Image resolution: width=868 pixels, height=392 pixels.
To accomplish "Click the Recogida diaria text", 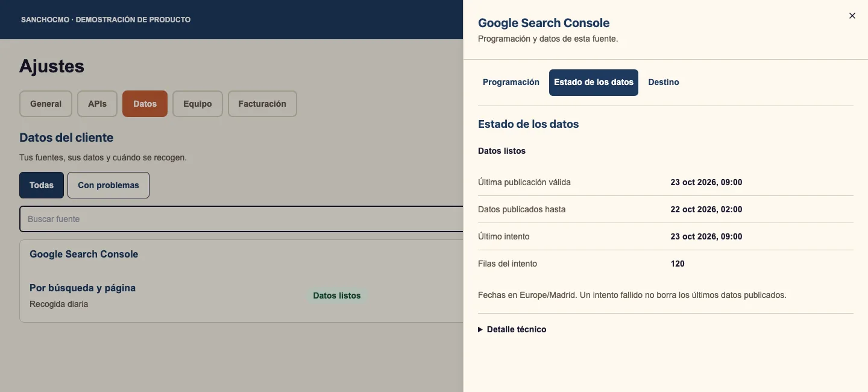I will coord(59,304).
